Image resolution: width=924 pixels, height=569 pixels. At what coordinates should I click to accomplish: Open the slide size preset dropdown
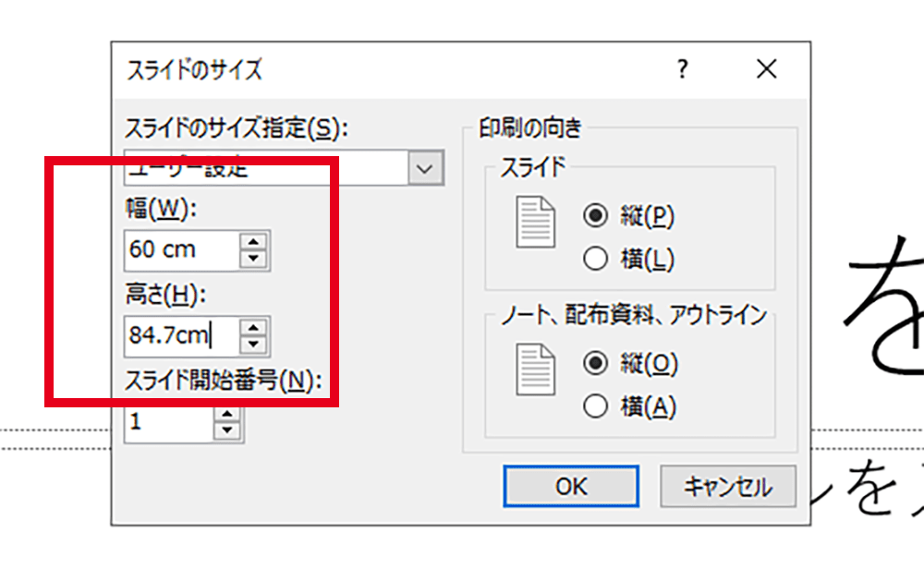424,169
